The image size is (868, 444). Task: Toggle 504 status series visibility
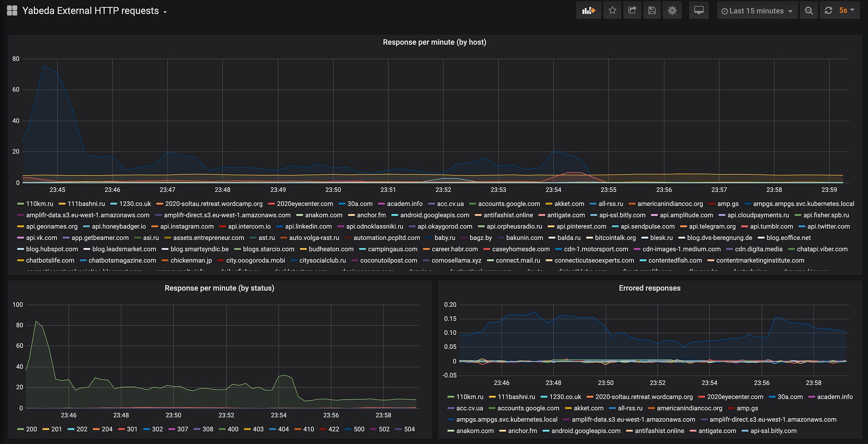405,429
